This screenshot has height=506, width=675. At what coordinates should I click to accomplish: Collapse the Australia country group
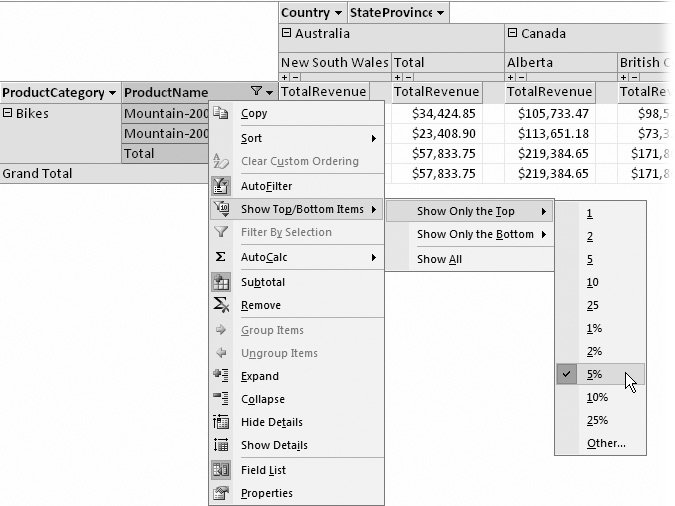(x=286, y=33)
